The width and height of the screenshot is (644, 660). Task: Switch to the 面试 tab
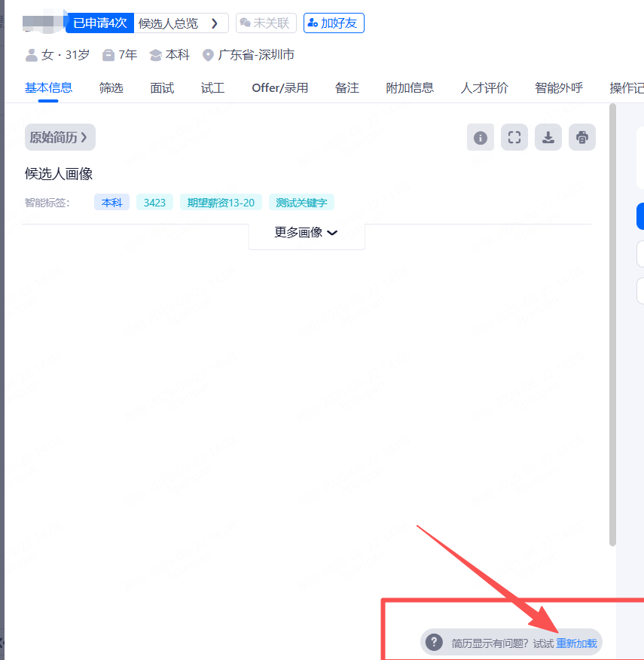(162, 88)
